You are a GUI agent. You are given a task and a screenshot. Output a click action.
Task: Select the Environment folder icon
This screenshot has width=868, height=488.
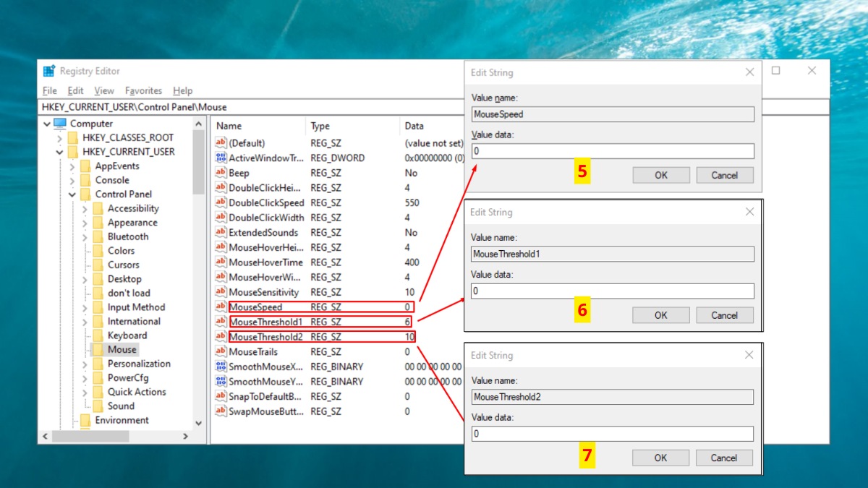[85, 420]
